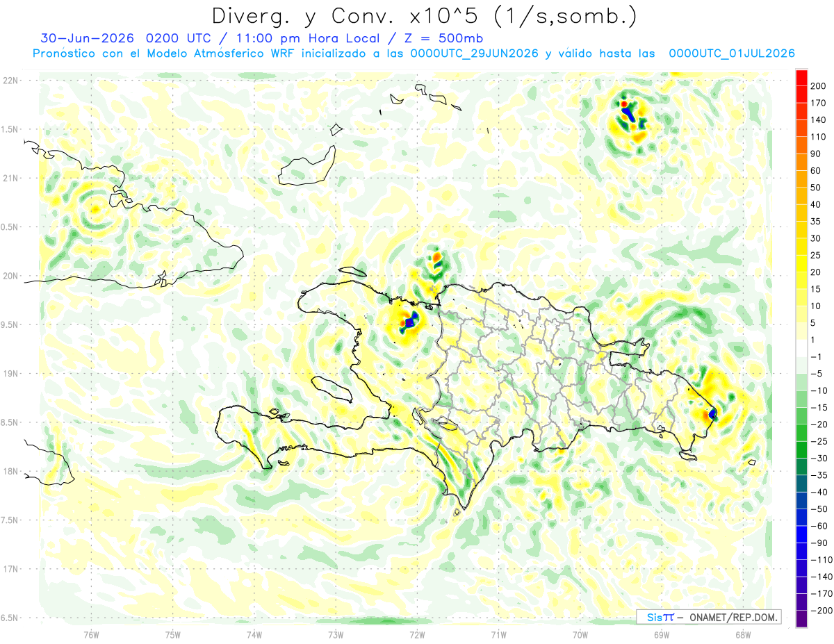Click the intense cell at Dominican Republic's eastern tip
This screenshot has width=834, height=644.
point(712,415)
